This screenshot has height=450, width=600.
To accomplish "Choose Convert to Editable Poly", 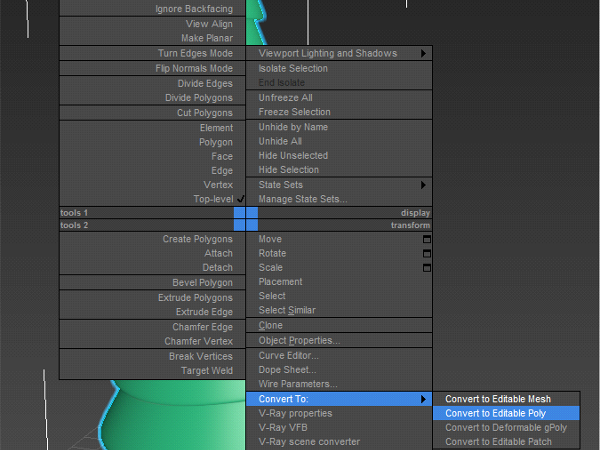I will pyautogui.click(x=506, y=413).
